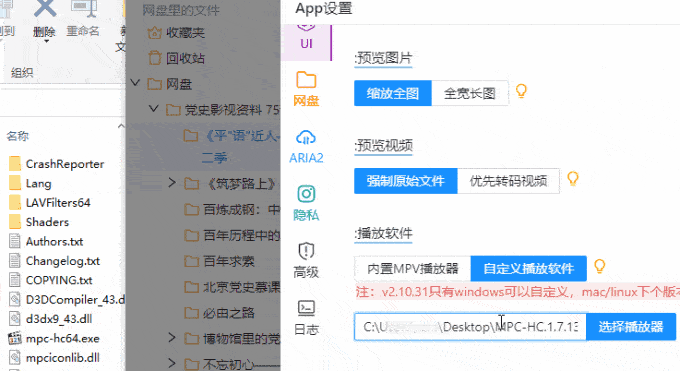Click the 选择播放器 button
This screenshot has width=680, height=371.
631,327
